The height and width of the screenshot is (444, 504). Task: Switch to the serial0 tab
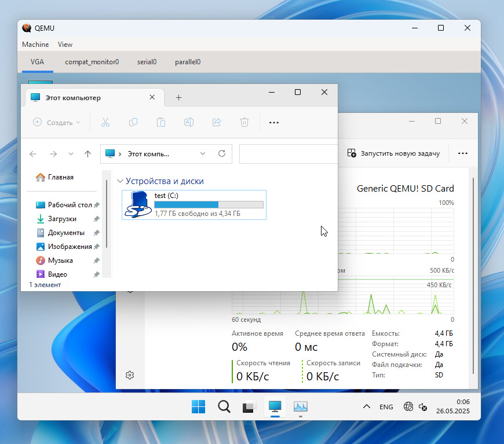click(147, 61)
